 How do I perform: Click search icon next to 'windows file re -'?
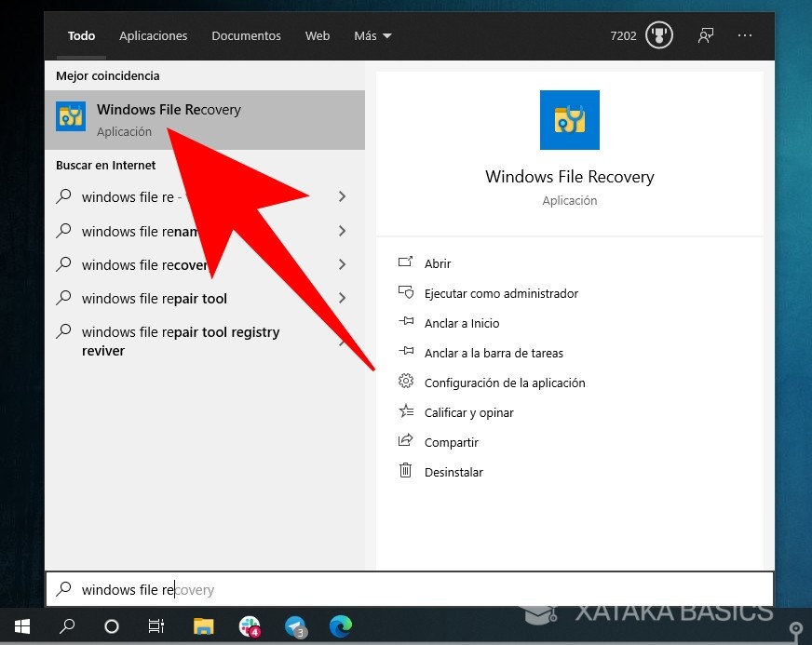coord(63,196)
